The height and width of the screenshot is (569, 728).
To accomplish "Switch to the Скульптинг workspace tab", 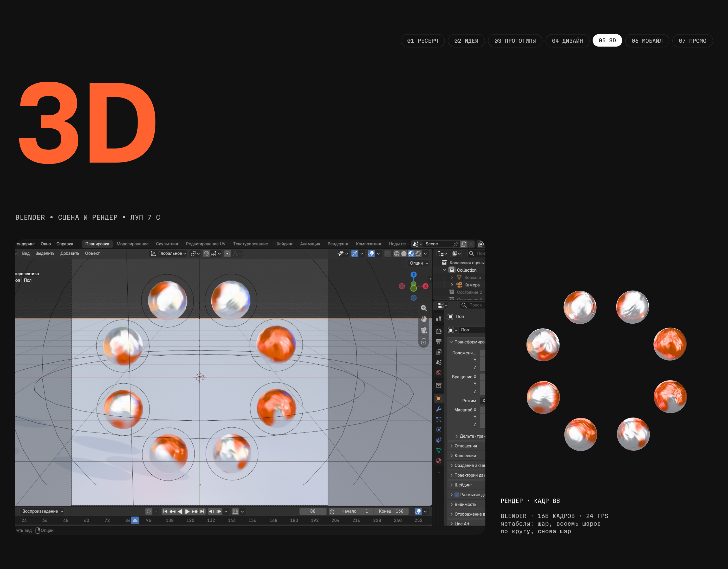I will (x=167, y=244).
